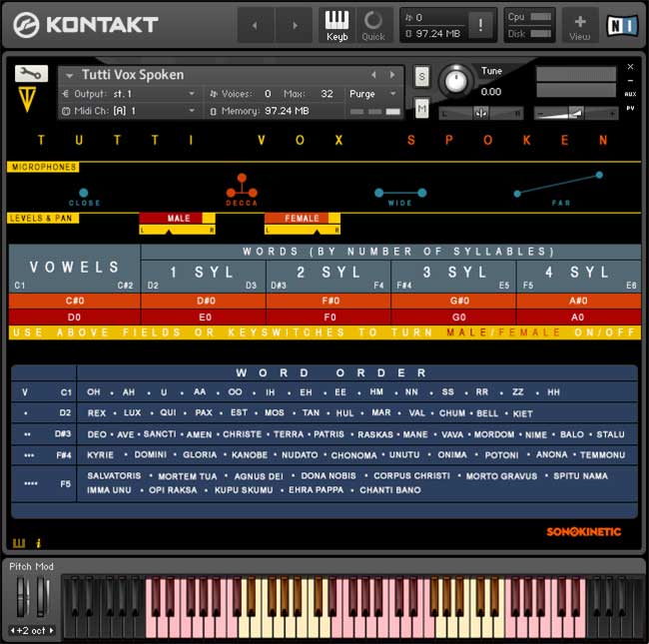
Task: Toggle Male voices on or off
Action: (x=177, y=218)
